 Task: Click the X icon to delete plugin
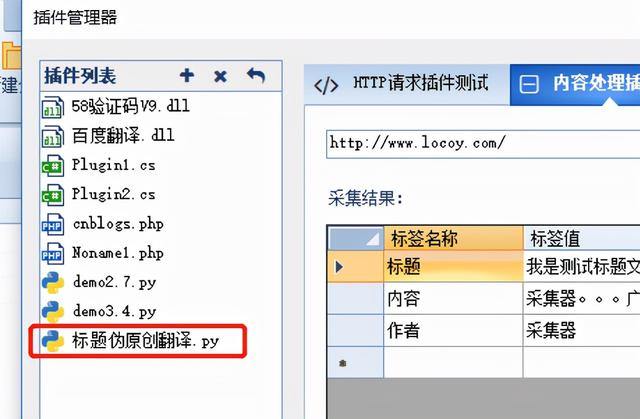pos(220,76)
